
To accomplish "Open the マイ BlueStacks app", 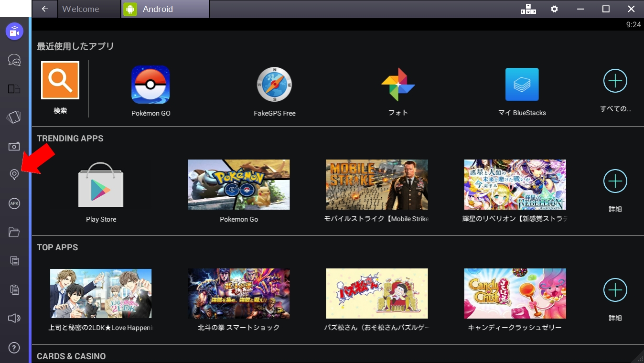I will point(522,85).
